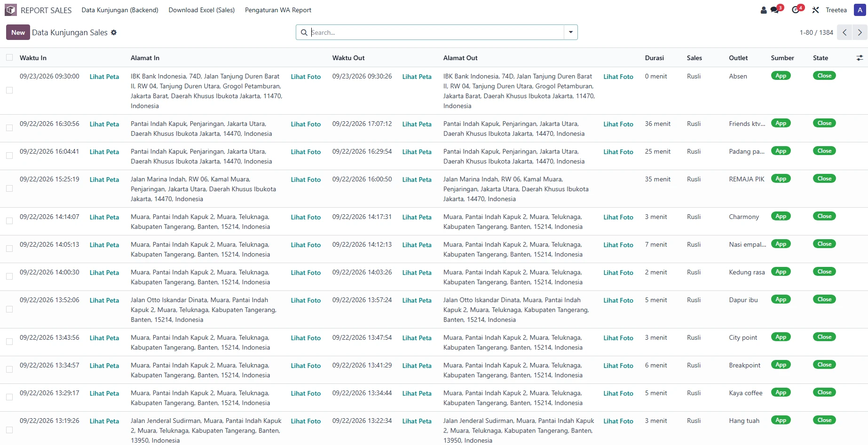This screenshot has height=445, width=868.
Task: Open the Report Sales app home icon
Action: coord(11,10)
